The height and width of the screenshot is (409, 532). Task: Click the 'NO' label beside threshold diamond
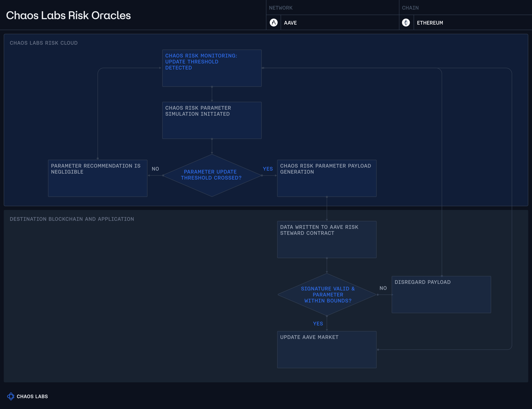(x=155, y=169)
